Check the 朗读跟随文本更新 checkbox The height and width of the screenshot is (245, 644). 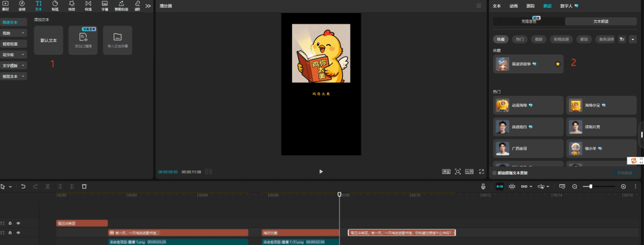click(x=495, y=173)
